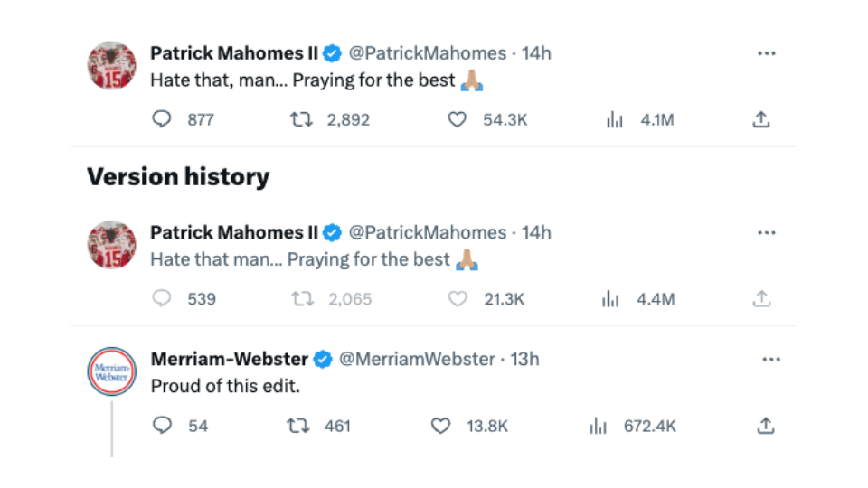Open the @PatrickMahomes handle in version history
868x488 pixels.
428,233
